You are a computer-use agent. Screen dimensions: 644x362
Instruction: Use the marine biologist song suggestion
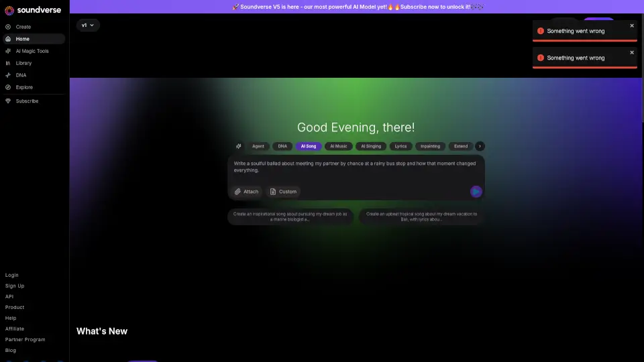[290, 217]
